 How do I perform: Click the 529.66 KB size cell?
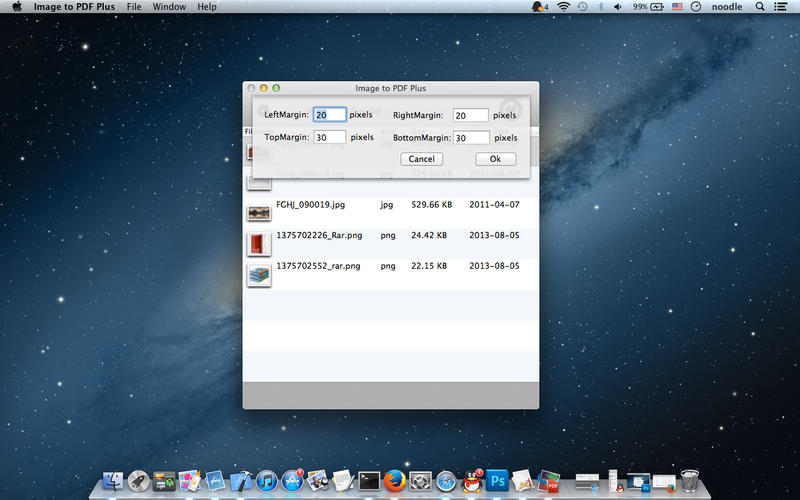tap(432, 205)
